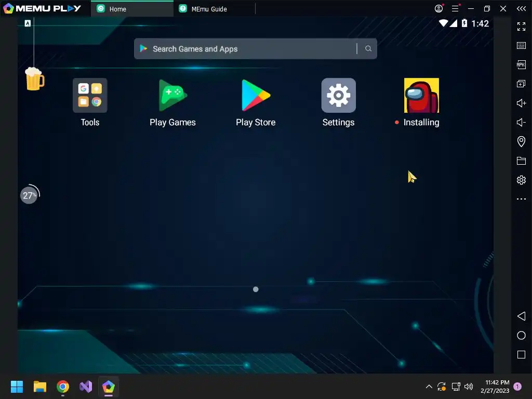Switch to the Home tab
This screenshot has width=532, height=399.
[132, 9]
